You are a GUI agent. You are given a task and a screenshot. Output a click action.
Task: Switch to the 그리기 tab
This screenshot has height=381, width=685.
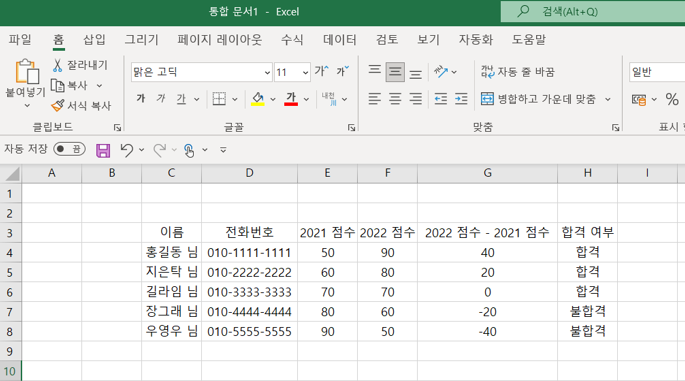[142, 40]
